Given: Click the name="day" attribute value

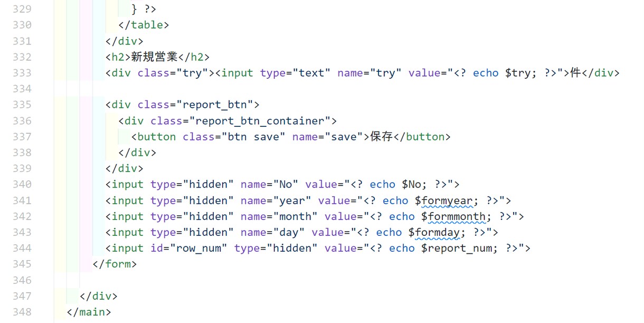Looking at the screenshot, I should click(289, 232).
